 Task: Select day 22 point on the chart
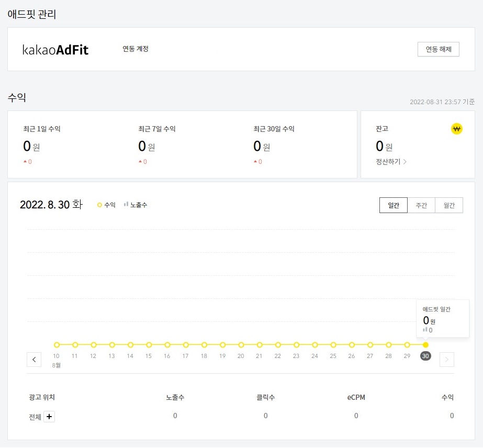point(278,345)
